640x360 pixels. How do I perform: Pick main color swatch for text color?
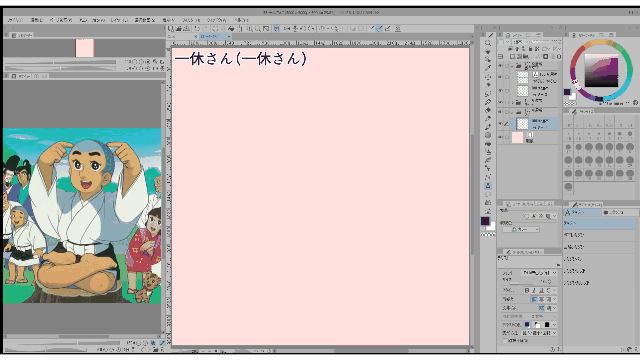tap(527, 324)
